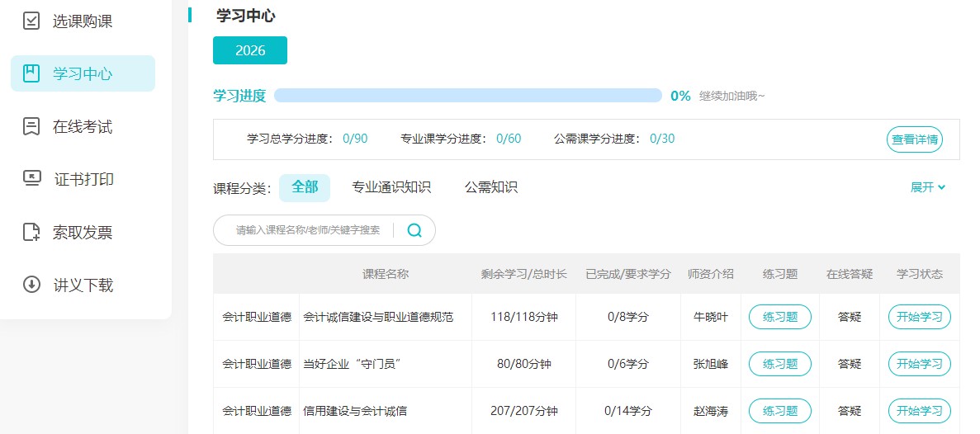Click the 学习中心 book icon

(31, 73)
